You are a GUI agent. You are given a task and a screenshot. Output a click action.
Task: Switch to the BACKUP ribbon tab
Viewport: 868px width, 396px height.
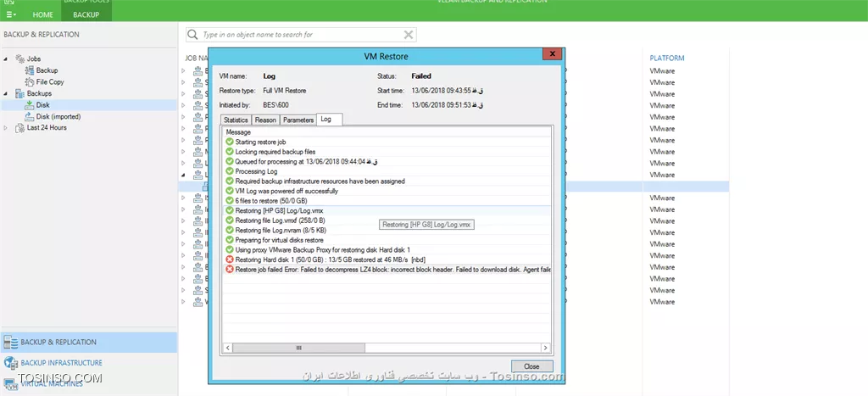86,15
